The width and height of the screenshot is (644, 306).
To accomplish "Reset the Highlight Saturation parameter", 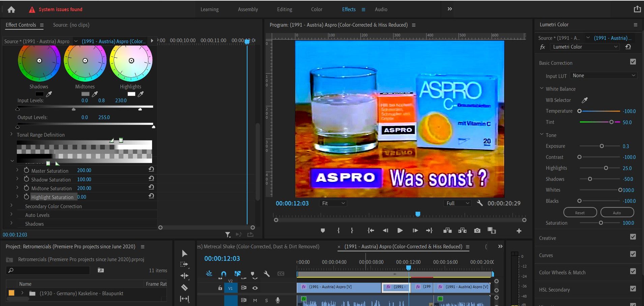I will (x=151, y=196).
